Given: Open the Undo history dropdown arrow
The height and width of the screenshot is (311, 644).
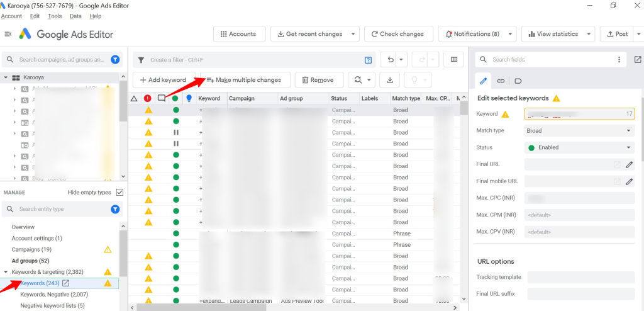Looking at the screenshot, I should pos(401,60).
